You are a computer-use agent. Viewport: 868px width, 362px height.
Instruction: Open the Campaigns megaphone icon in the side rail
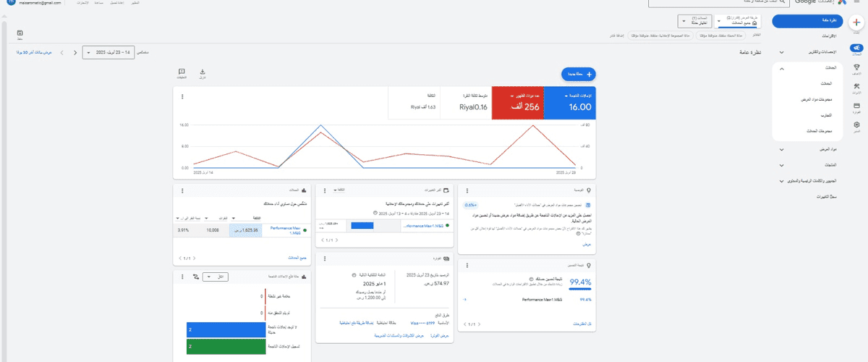[856, 49]
